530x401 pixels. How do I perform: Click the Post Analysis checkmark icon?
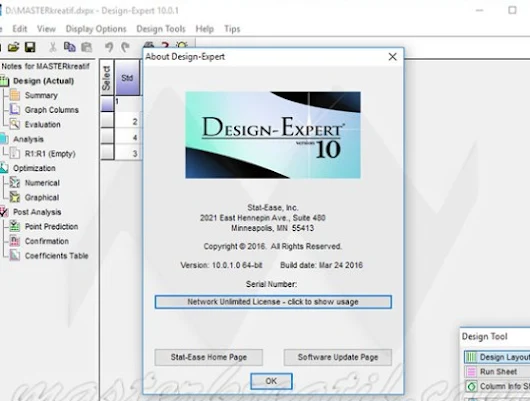(x=4, y=212)
